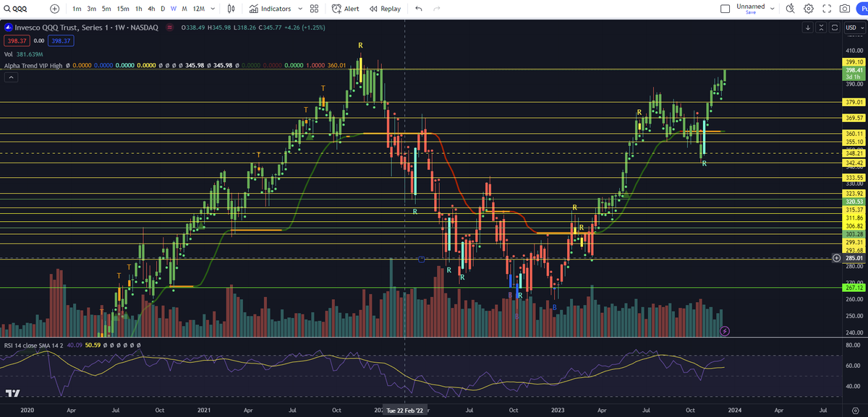Redo the last chart action

pos(436,9)
